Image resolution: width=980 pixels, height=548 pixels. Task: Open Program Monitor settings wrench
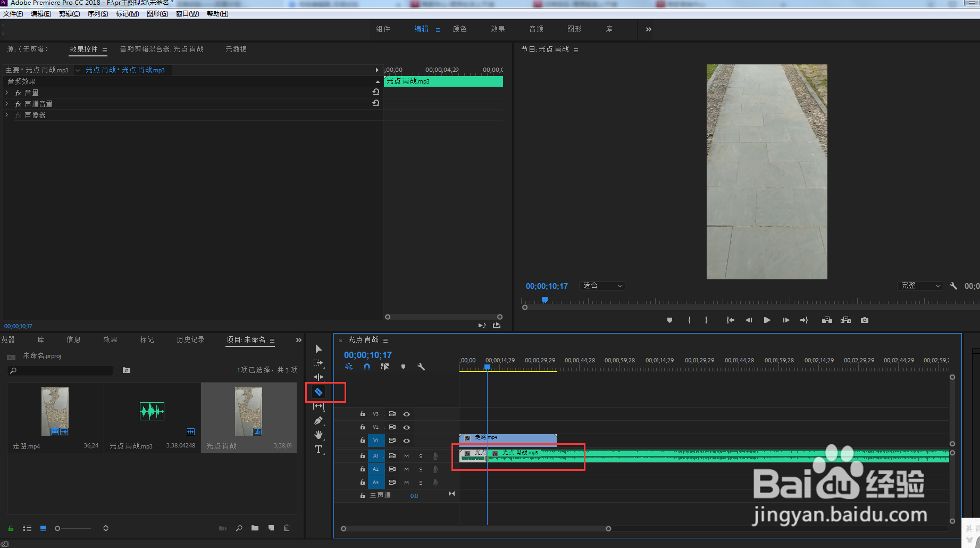[953, 286]
